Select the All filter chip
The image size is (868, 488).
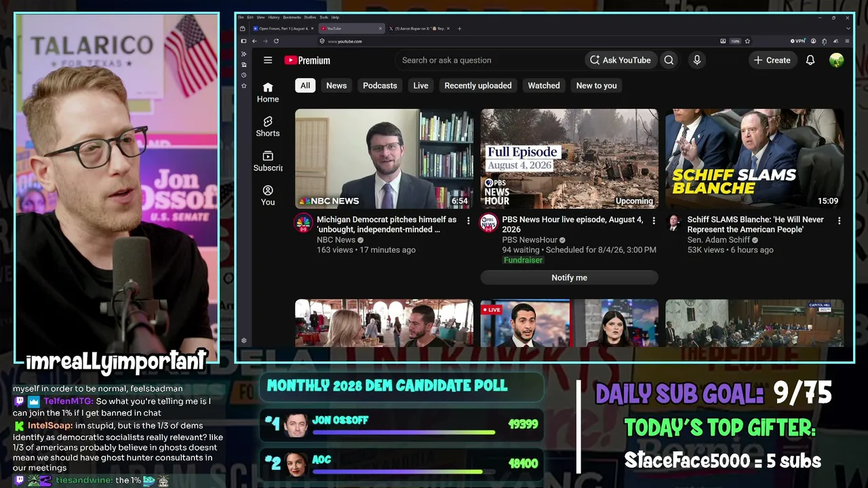(x=305, y=85)
